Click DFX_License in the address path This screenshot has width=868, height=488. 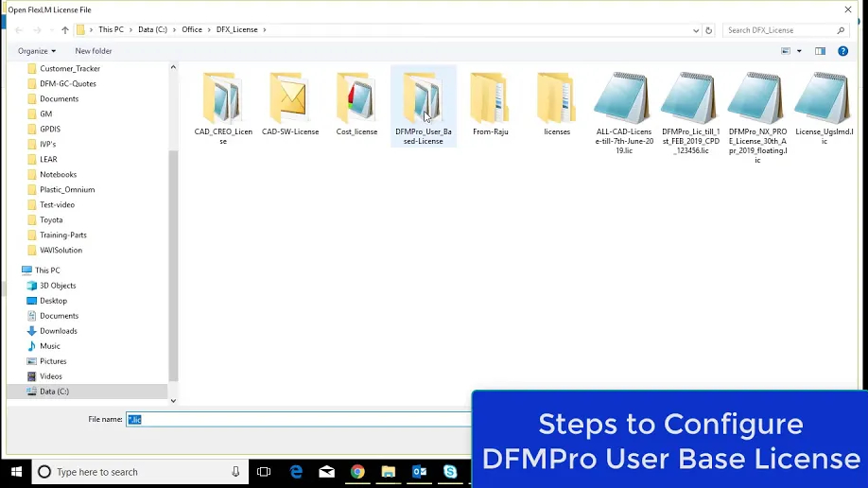point(237,30)
